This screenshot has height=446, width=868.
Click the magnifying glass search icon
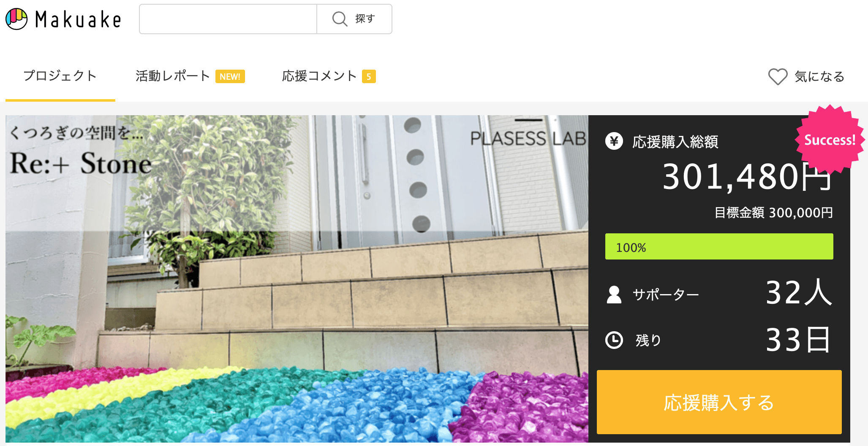click(340, 19)
